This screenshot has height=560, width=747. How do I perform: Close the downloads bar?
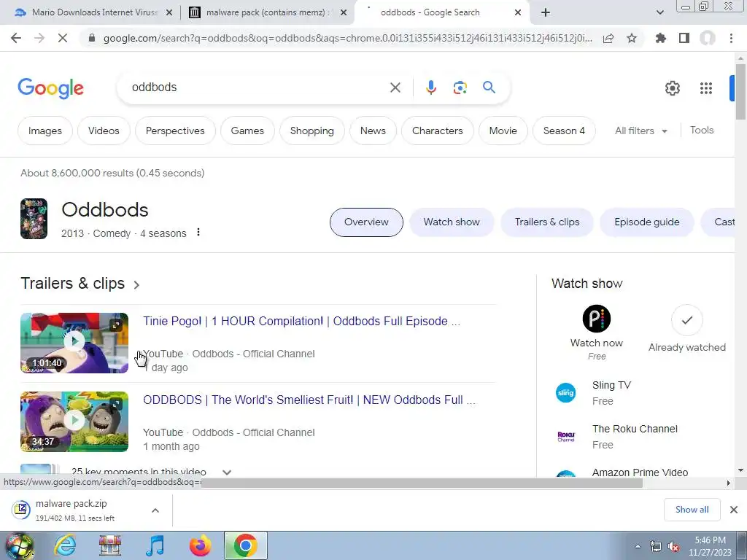pyautogui.click(x=734, y=510)
